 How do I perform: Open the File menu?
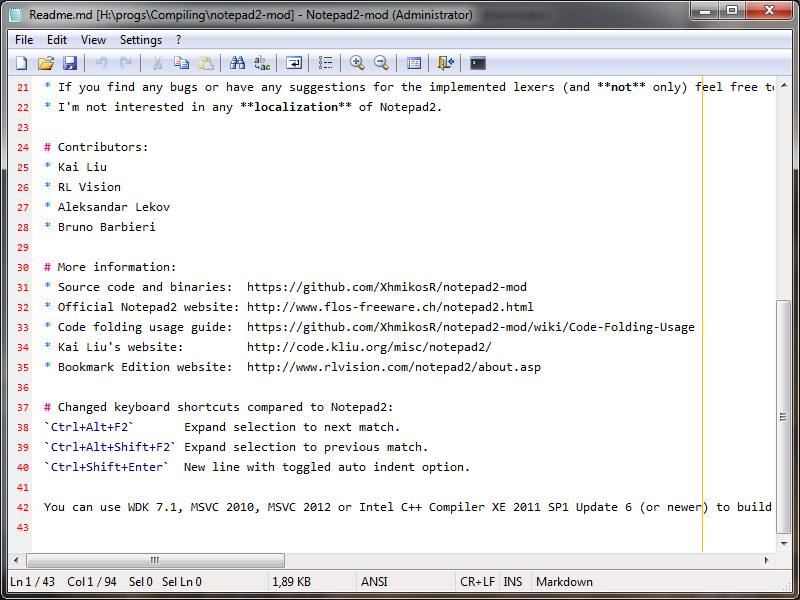click(24, 40)
